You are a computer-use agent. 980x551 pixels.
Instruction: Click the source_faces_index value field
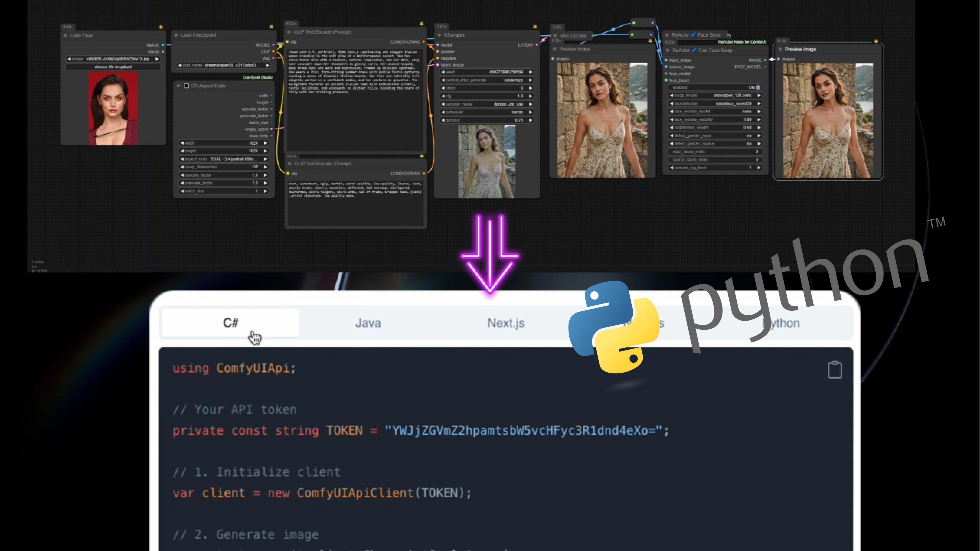715,159
